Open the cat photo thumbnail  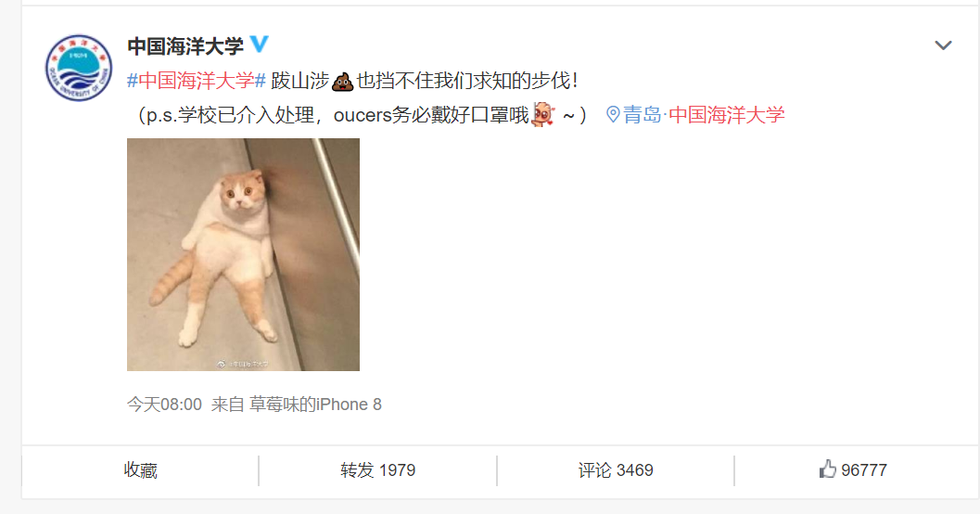[x=243, y=254]
